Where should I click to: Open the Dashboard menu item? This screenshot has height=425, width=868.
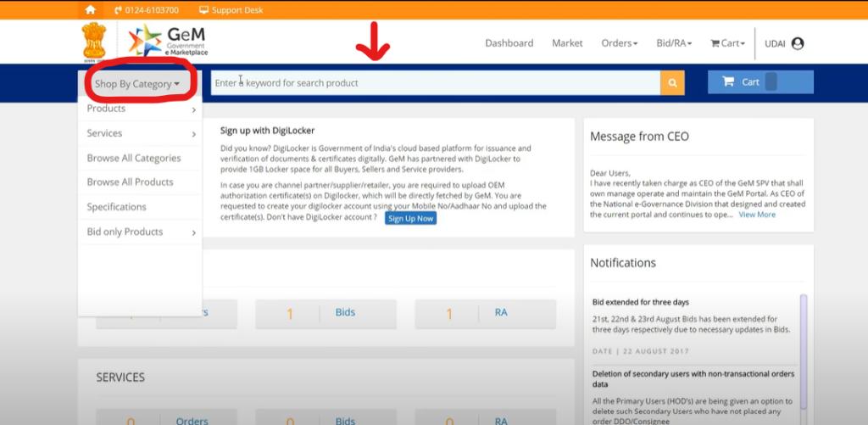click(x=509, y=43)
